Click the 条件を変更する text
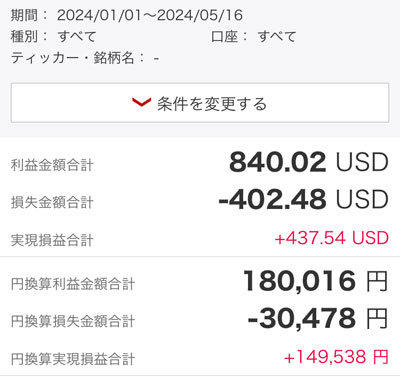Viewport: 400px width, 378px height. coord(212,104)
